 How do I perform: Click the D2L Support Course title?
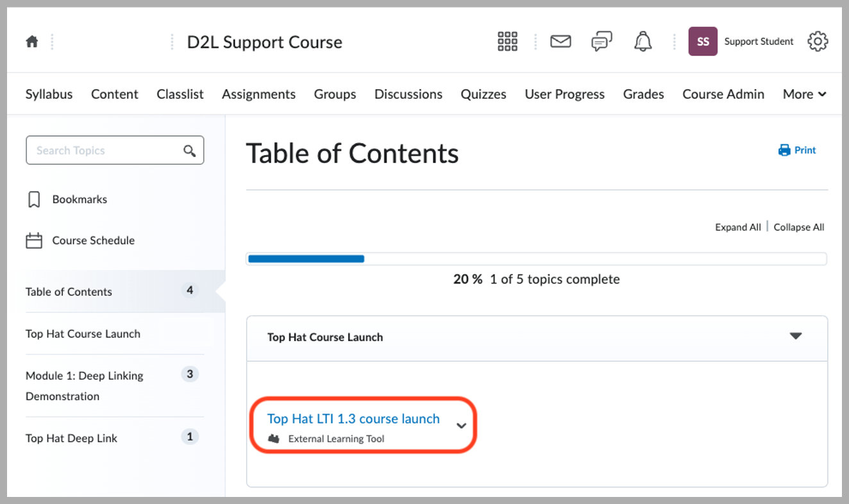(265, 42)
